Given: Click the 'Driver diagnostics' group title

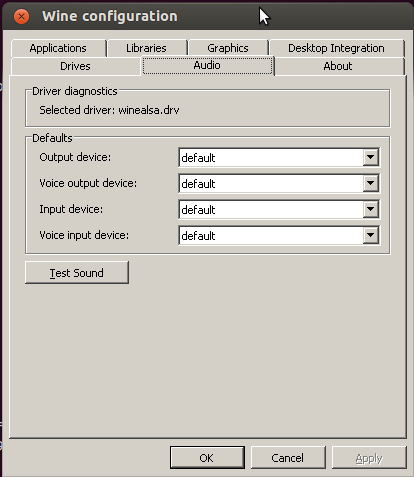Looking at the screenshot, I should point(75,91).
